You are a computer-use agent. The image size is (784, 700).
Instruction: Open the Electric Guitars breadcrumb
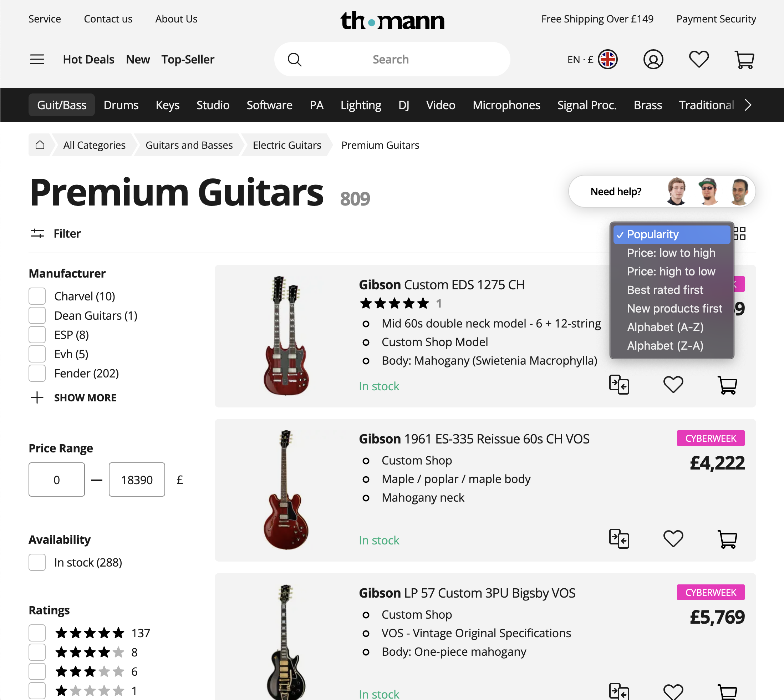click(x=287, y=145)
